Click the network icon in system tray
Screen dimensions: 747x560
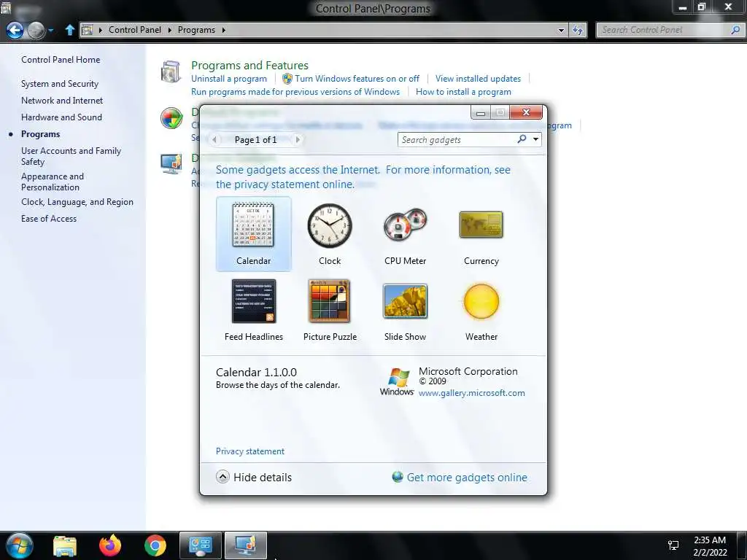point(673,545)
